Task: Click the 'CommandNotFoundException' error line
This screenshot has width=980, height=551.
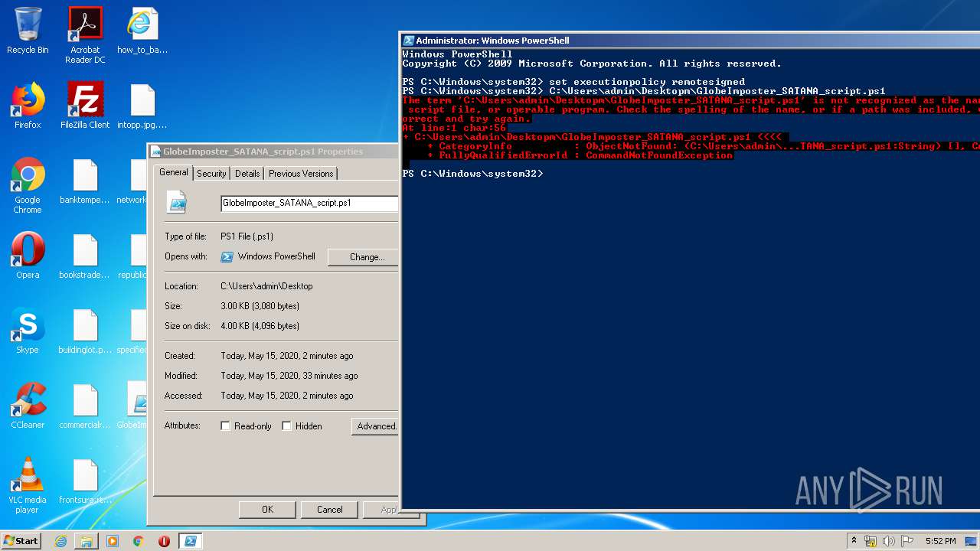Action: click(567, 155)
